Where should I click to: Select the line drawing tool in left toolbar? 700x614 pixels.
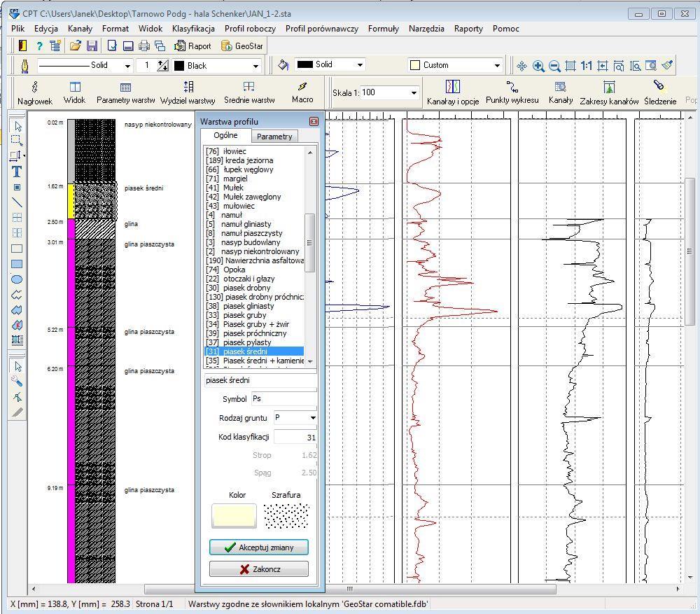pos(17,202)
